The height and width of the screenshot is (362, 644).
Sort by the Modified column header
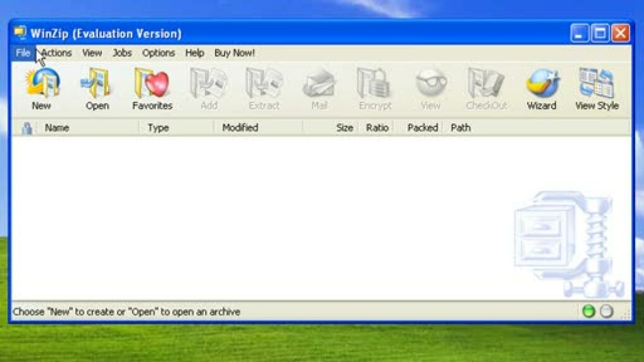point(240,128)
